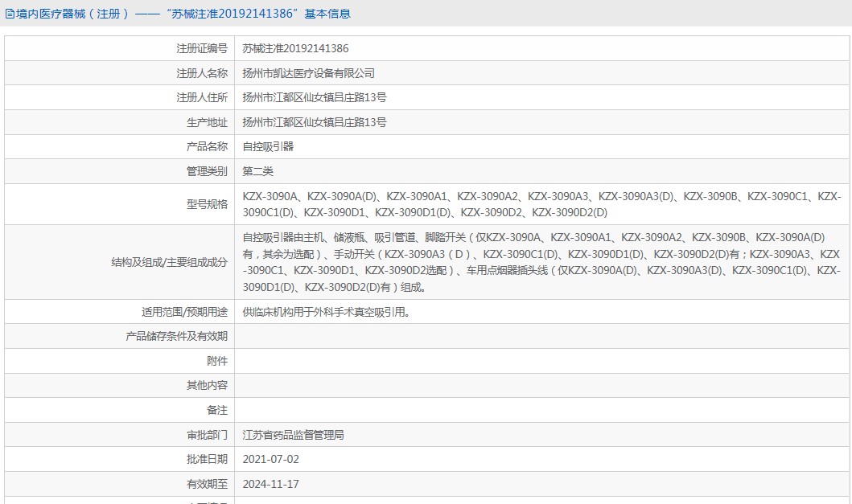Image resolution: width=852 pixels, height=504 pixels.
Task: Select registration number 苏械注准20192141386 cell
Action: tap(295, 49)
